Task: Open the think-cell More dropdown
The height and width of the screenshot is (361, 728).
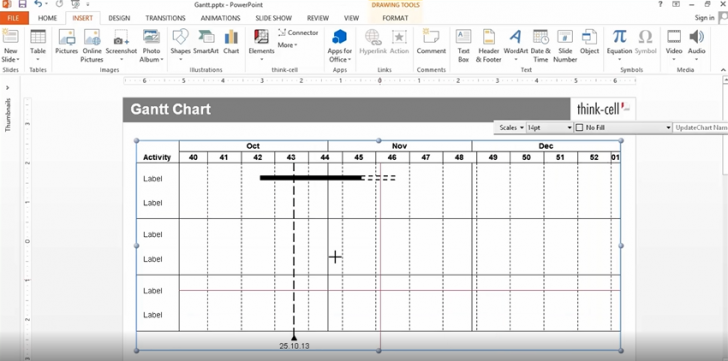Action: point(287,45)
